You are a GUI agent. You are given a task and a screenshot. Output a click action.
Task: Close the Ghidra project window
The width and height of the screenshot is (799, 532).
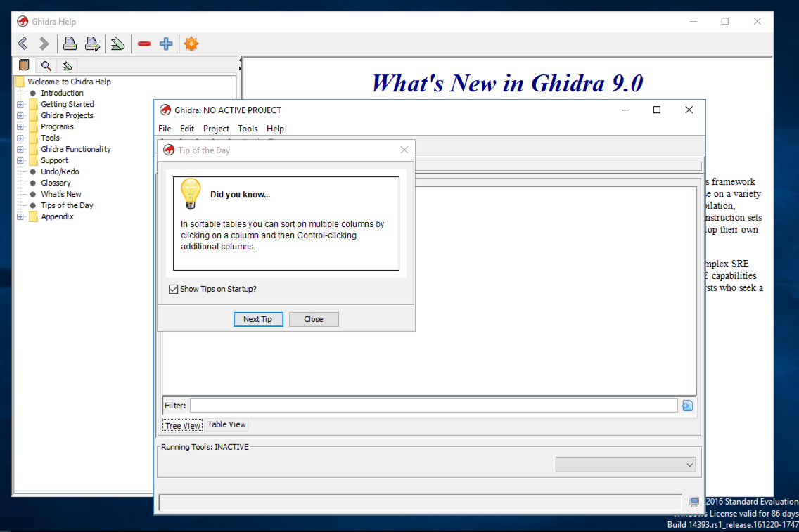click(689, 110)
